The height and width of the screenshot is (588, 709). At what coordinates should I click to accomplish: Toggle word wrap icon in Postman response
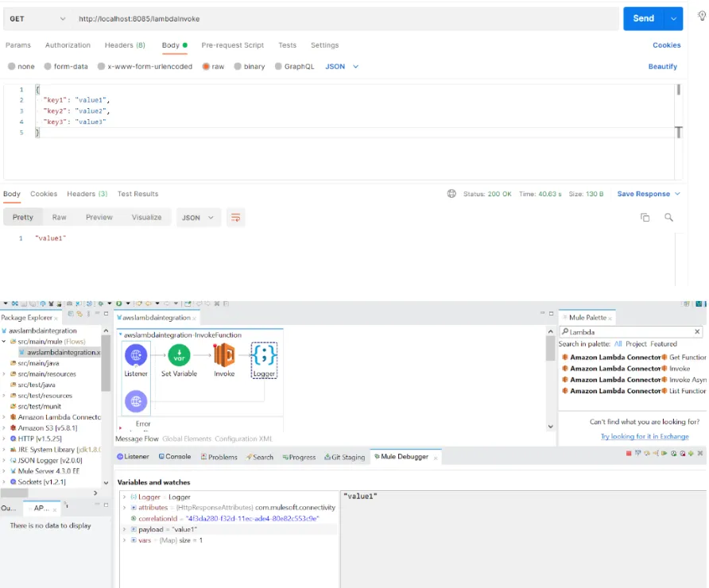pos(235,218)
